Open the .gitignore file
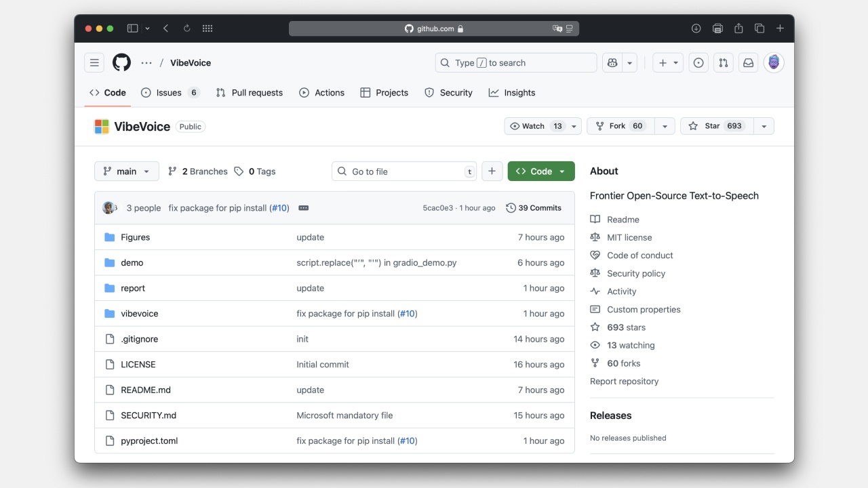 pos(140,339)
